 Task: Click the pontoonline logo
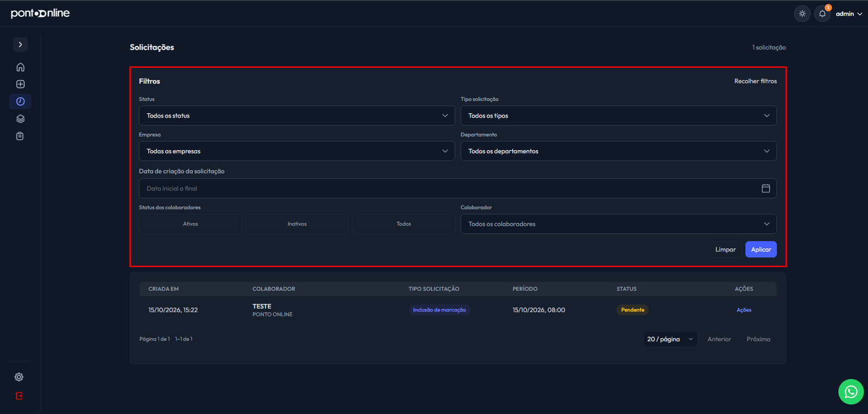point(40,13)
